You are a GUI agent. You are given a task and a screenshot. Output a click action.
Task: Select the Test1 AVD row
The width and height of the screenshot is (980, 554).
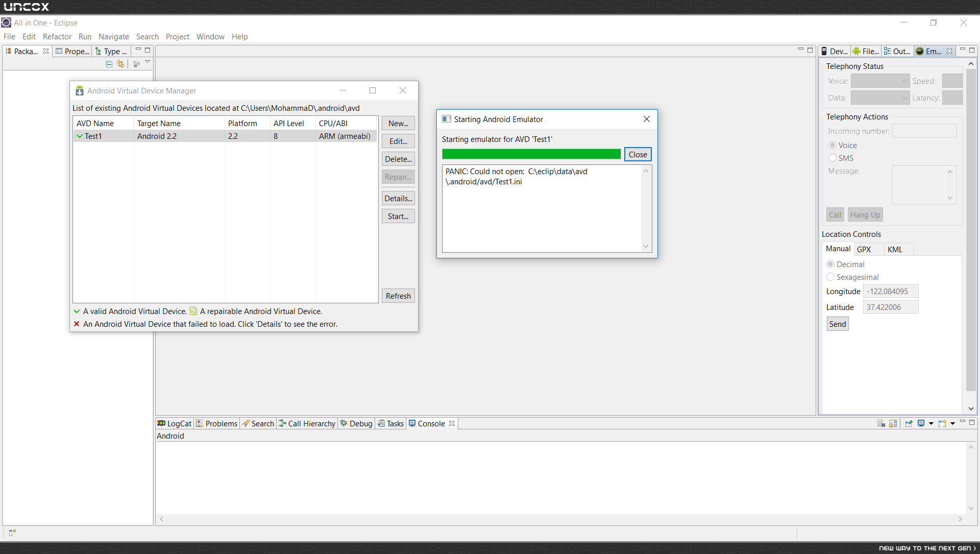coord(225,136)
